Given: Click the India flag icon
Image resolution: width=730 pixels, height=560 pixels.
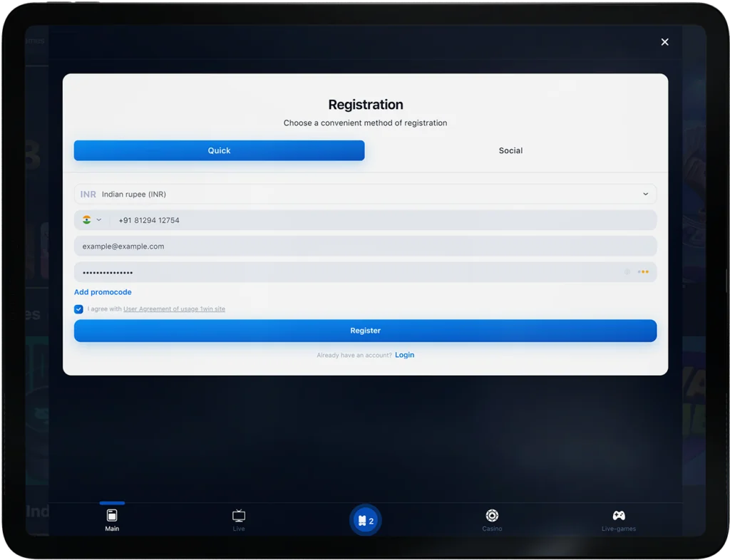Looking at the screenshot, I should [86, 220].
